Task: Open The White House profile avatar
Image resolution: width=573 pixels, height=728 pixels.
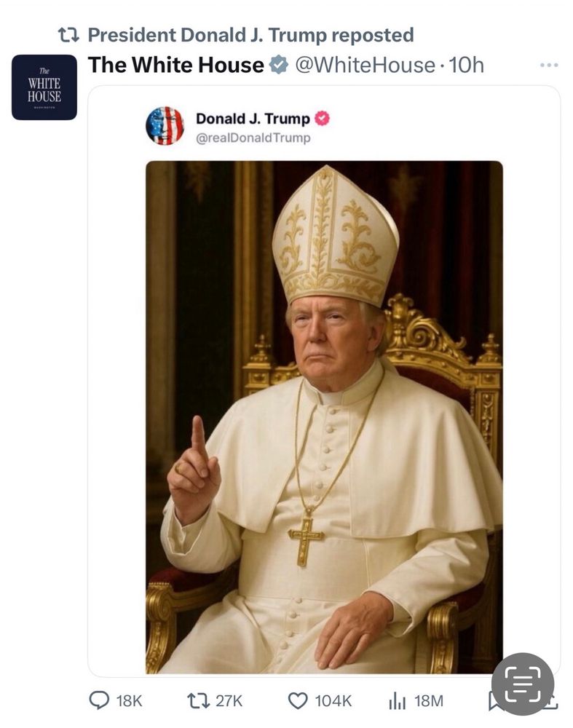Action: tap(44, 87)
